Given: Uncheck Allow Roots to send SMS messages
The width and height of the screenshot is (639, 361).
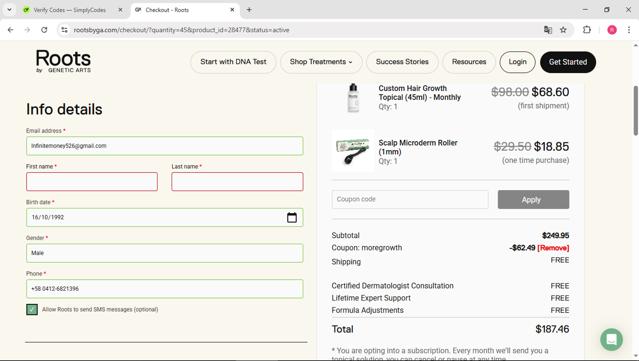Looking at the screenshot, I should [32, 310].
